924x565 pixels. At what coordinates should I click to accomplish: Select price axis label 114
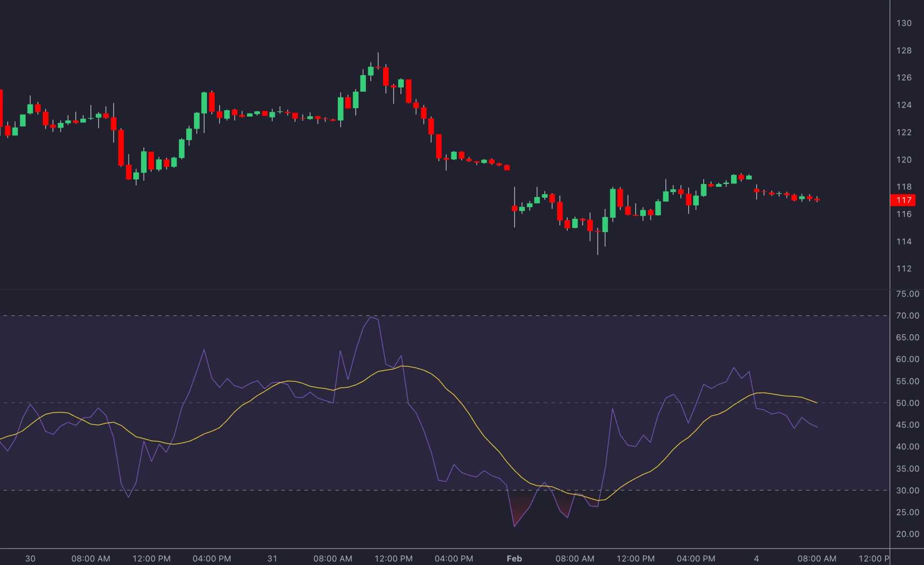coord(904,242)
